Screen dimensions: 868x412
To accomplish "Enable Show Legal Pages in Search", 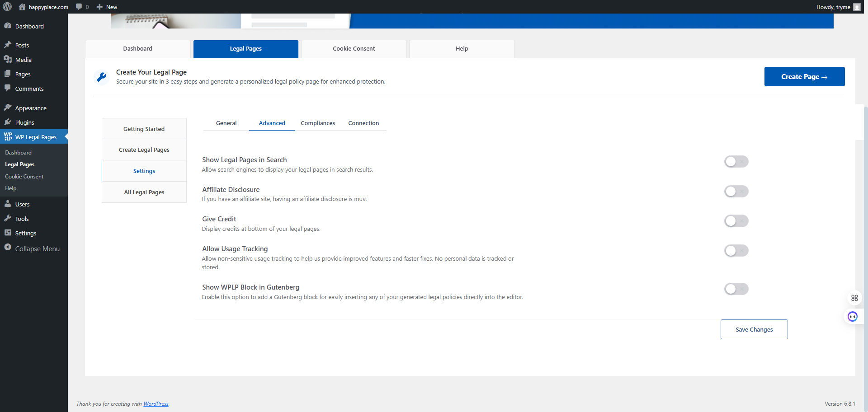I will tap(736, 161).
